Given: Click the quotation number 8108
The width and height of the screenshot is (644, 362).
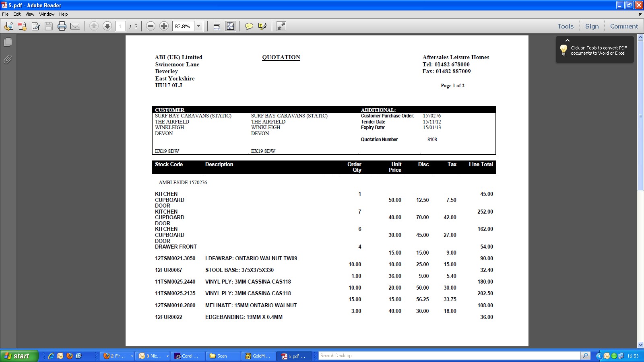Looking at the screenshot, I should (x=432, y=140).
